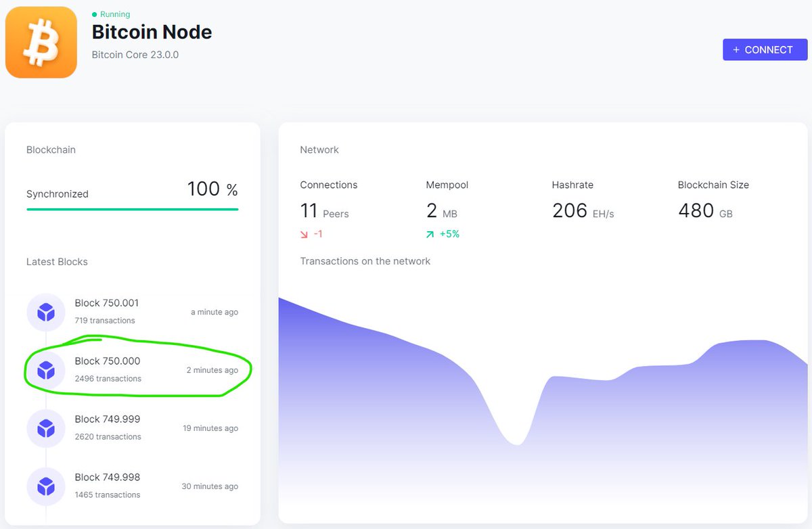The width and height of the screenshot is (812, 529).
Task: Select the Block 750.000 title
Action: tap(108, 361)
